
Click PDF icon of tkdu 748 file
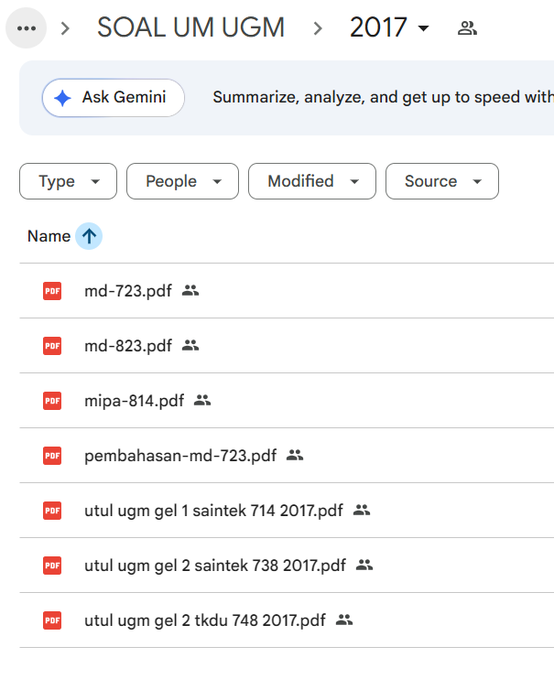point(52,621)
